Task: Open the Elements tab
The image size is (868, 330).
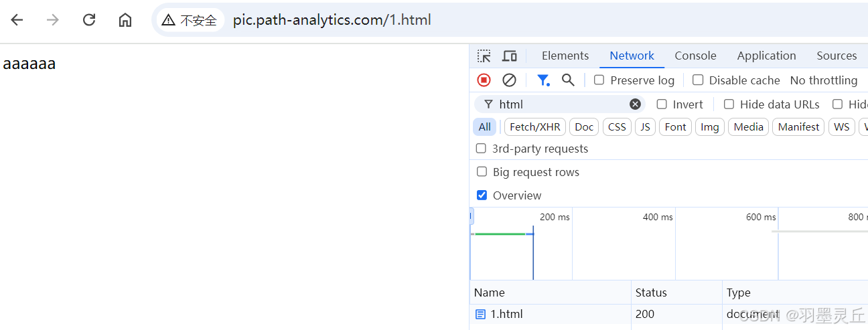Action: [565, 56]
